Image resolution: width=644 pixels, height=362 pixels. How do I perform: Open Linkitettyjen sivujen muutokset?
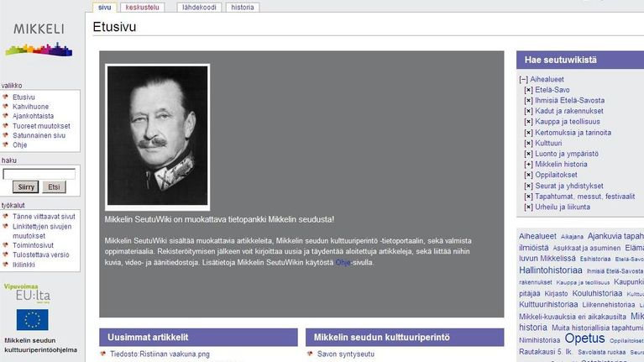(41, 231)
